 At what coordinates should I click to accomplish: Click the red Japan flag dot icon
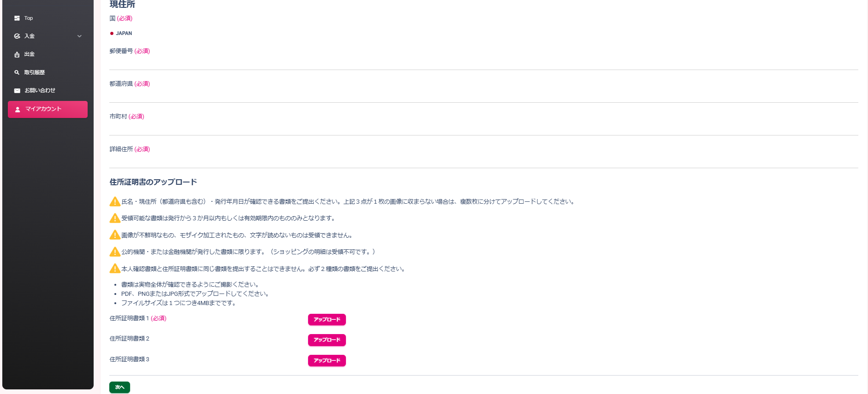pos(112,33)
